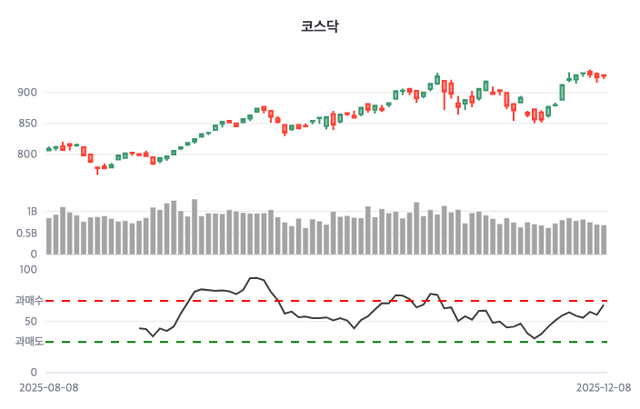Click the 100 label on RSI axis
Viewport: 640px width, 409px height.
(x=27, y=269)
